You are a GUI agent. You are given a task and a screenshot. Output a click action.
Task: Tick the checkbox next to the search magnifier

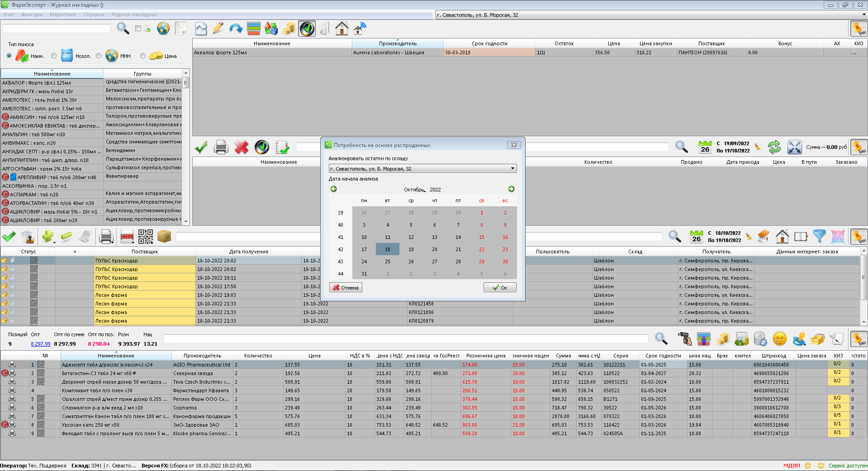pos(138,29)
